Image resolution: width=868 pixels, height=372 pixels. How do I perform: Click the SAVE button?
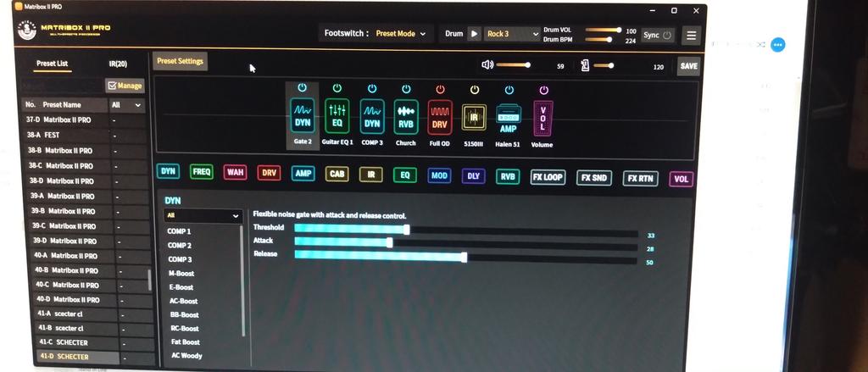[688, 66]
